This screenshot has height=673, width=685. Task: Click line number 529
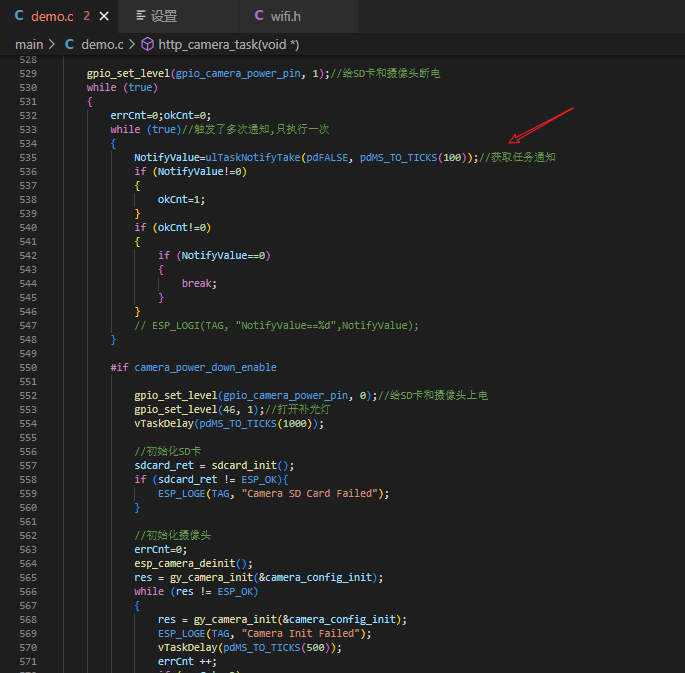pyautogui.click(x=28, y=73)
